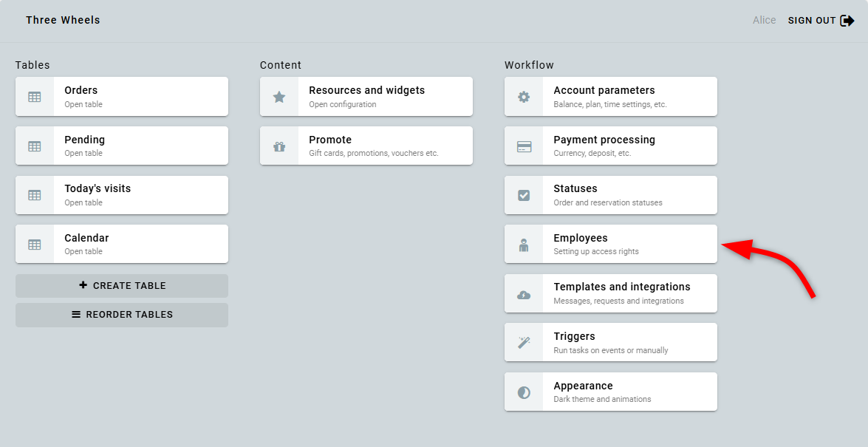The height and width of the screenshot is (447, 868).
Task: Click the Tables section heading
Action: pos(33,65)
